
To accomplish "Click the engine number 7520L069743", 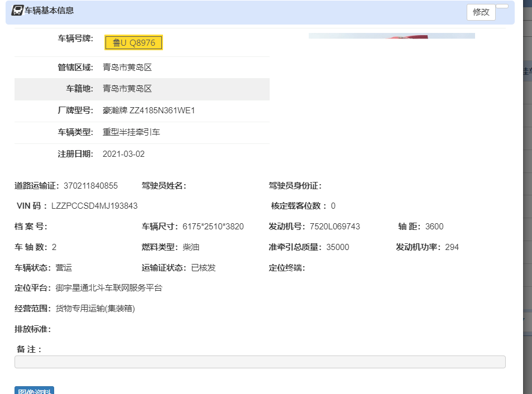I will (x=334, y=227).
